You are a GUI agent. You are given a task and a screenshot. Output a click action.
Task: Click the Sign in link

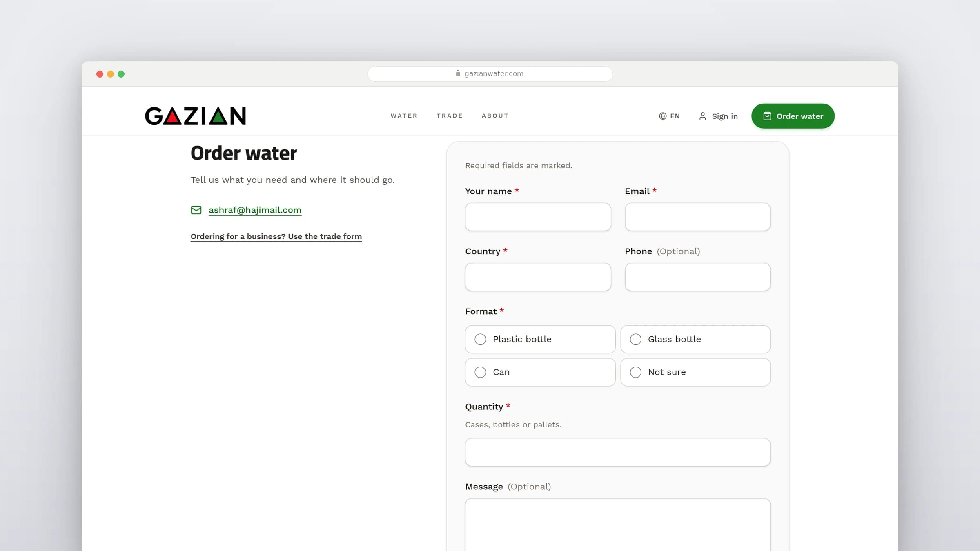718,116
